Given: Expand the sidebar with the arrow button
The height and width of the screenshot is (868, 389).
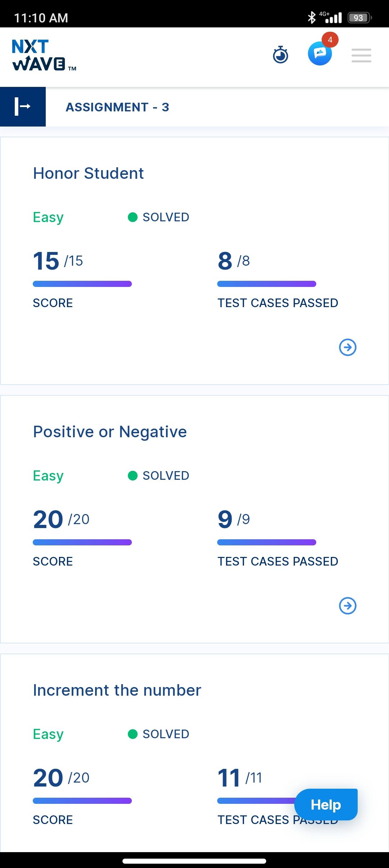Looking at the screenshot, I should click(23, 107).
